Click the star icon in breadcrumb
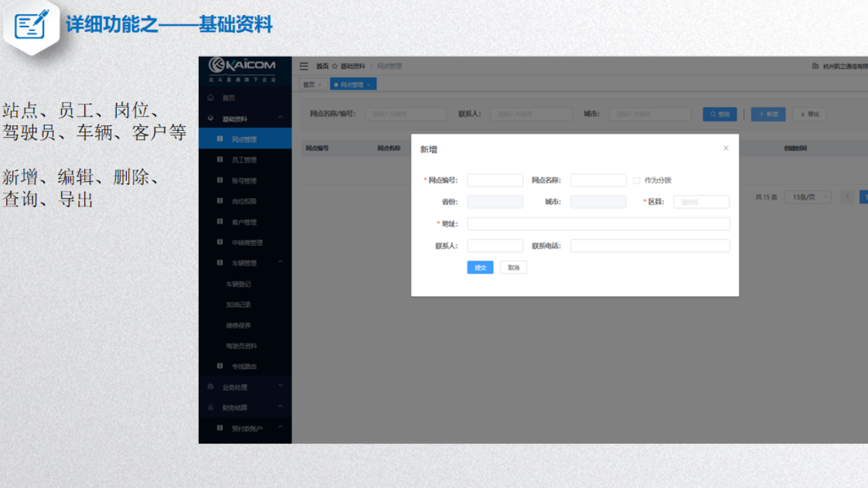 pyautogui.click(x=334, y=66)
